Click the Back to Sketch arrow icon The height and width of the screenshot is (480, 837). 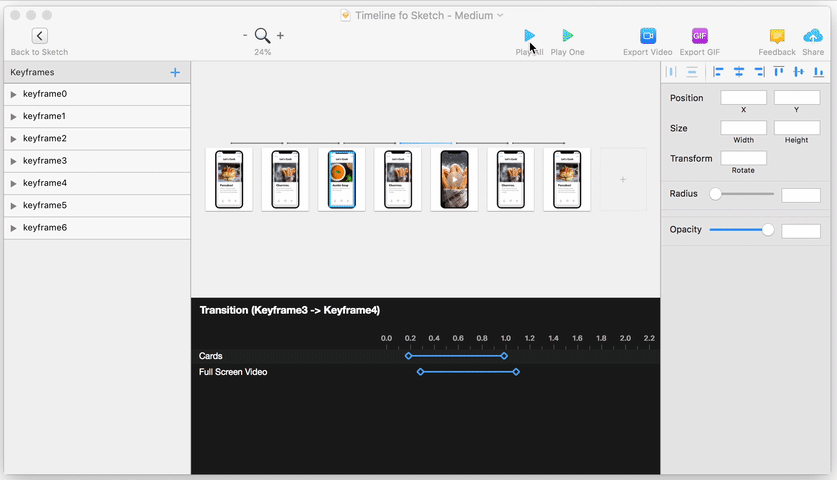click(x=40, y=36)
